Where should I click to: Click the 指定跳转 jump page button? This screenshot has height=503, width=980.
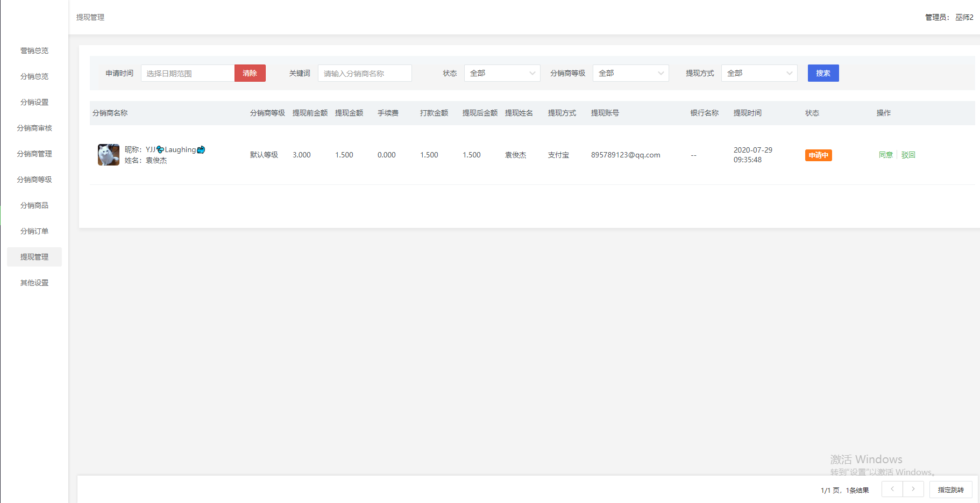tap(950, 490)
